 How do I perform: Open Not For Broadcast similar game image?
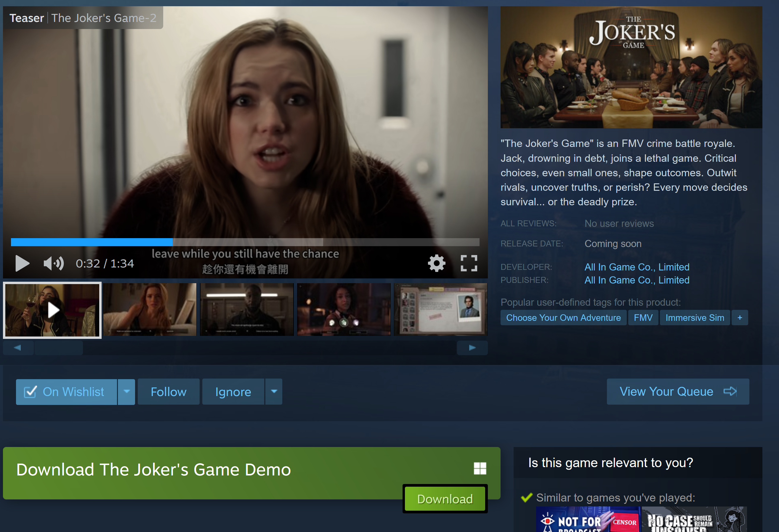click(x=588, y=519)
